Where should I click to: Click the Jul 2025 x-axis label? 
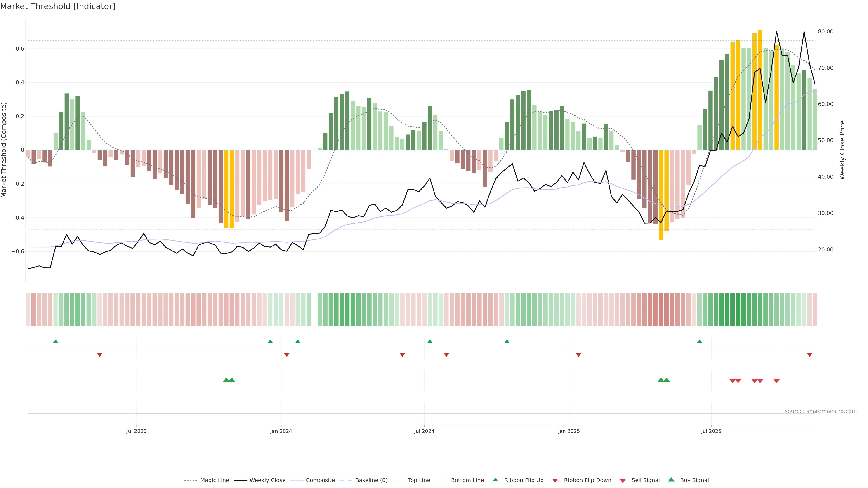[x=711, y=431]
